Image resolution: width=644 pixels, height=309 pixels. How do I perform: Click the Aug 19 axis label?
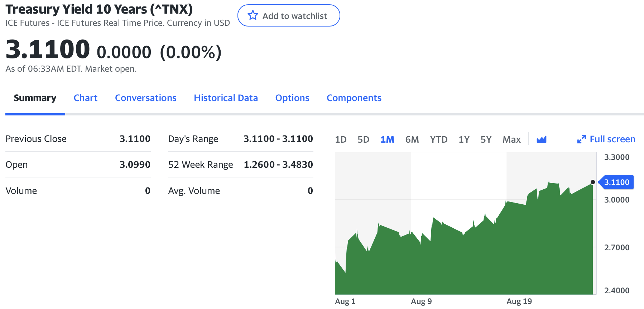click(519, 301)
